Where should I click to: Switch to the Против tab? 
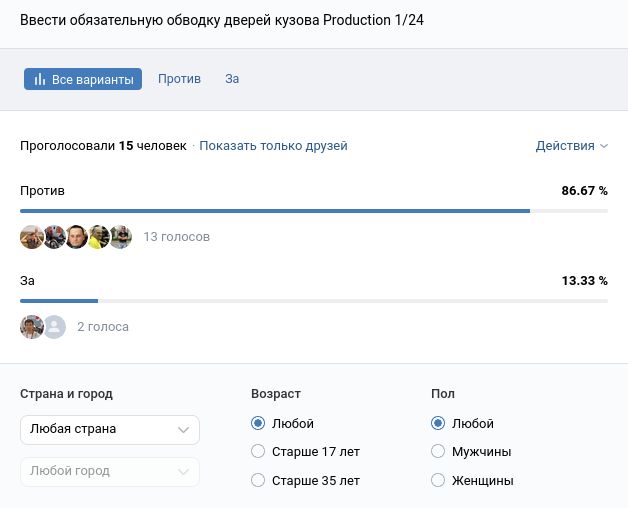pyautogui.click(x=179, y=79)
